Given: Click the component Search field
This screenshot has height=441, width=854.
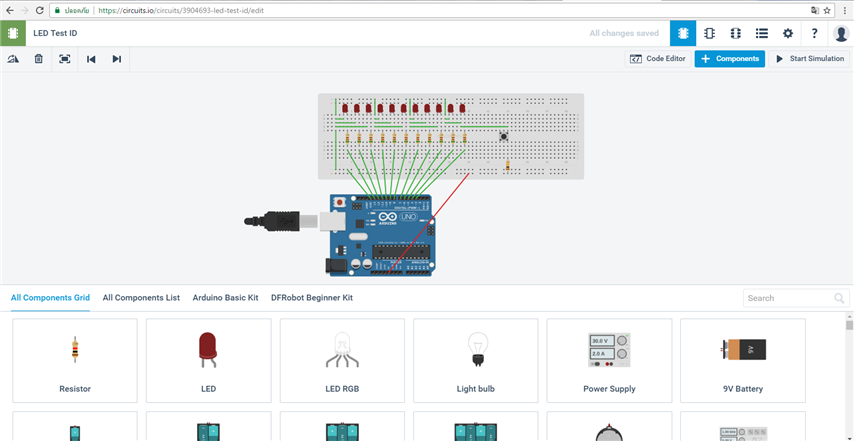Looking at the screenshot, I should (x=789, y=298).
